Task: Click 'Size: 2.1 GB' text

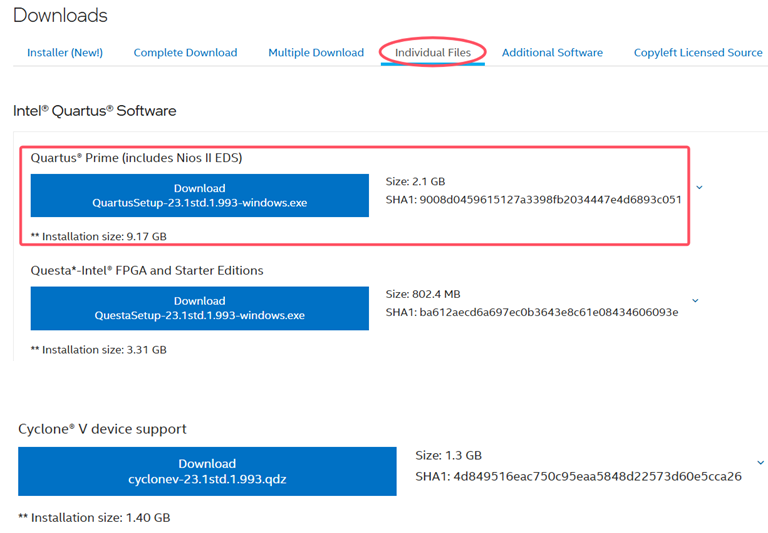Action: pos(415,181)
